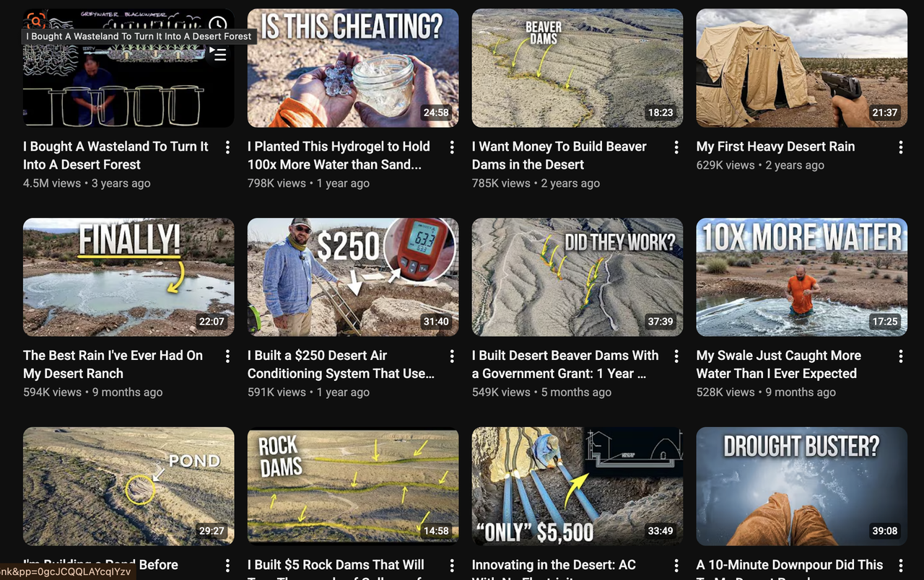Viewport: 924px width, 580px height.
Task: Open options menu for Best Rain video
Action: click(x=227, y=356)
